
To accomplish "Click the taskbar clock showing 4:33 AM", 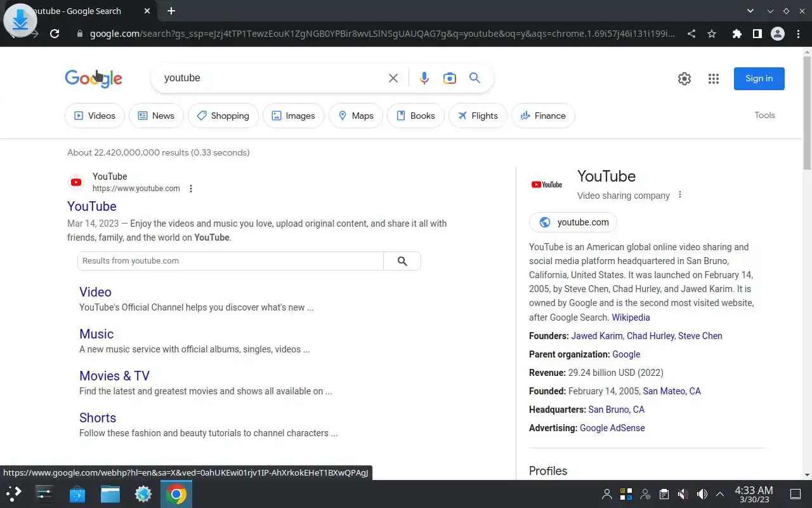I will (754, 494).
